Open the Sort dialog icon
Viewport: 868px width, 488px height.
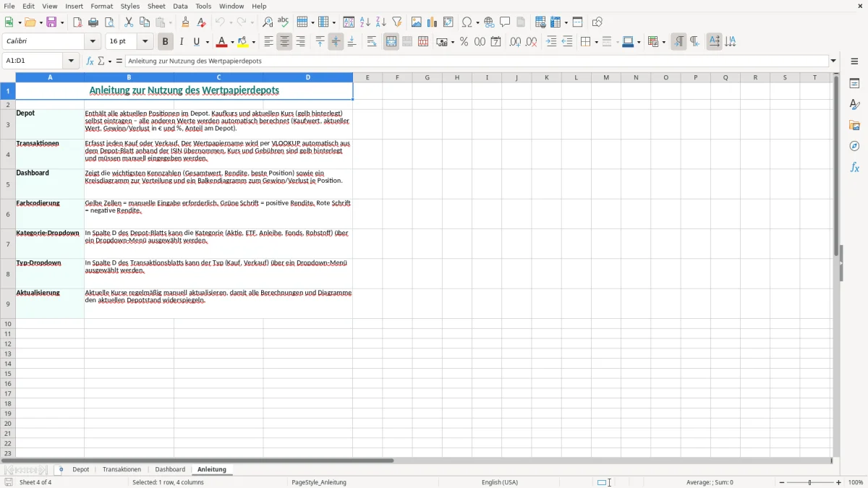[349, 22]
